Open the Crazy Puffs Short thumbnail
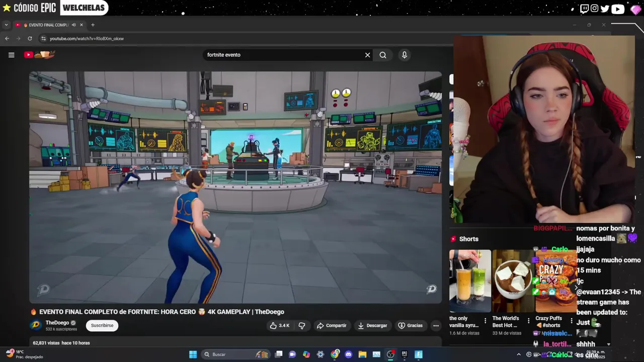 [556, 281]
